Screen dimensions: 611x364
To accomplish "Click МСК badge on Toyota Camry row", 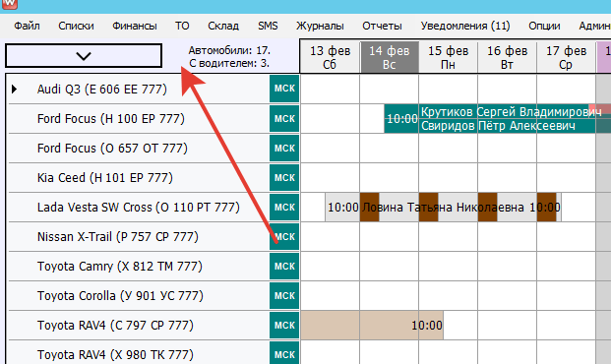I will click(x=284, y=267).
